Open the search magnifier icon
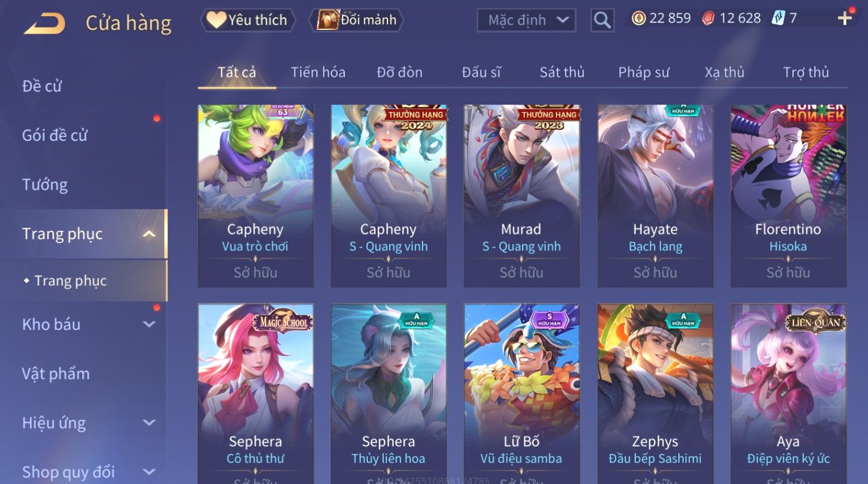Screen dimensions: 868x484 602,20
